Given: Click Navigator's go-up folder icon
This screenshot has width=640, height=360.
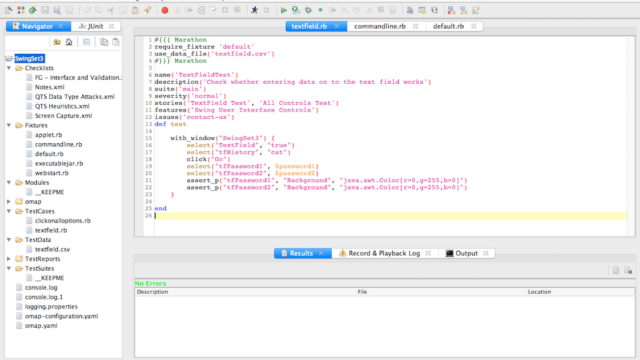Looking at the screenshot, I should click(x=57, y=42).
